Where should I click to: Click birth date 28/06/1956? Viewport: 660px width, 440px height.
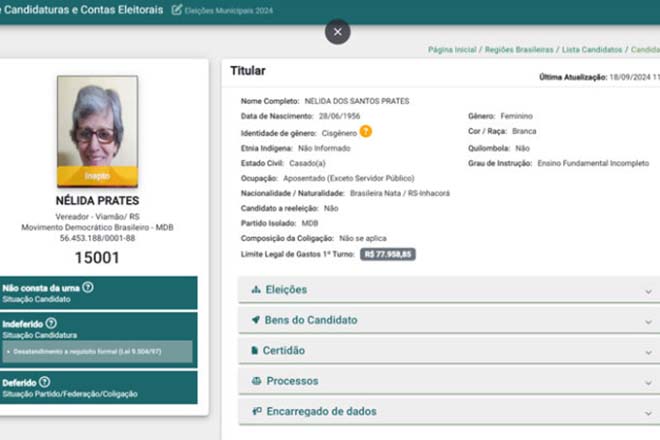pyautogui.click(x=339, y=116)
